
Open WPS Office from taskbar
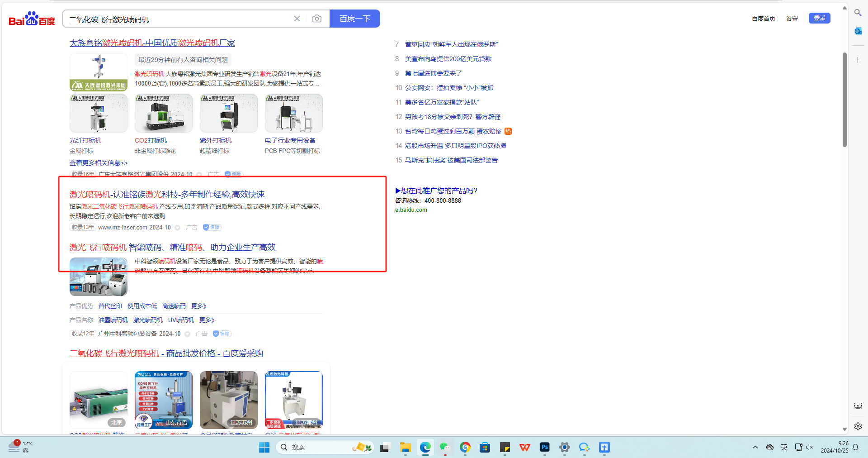coord(525,448)
